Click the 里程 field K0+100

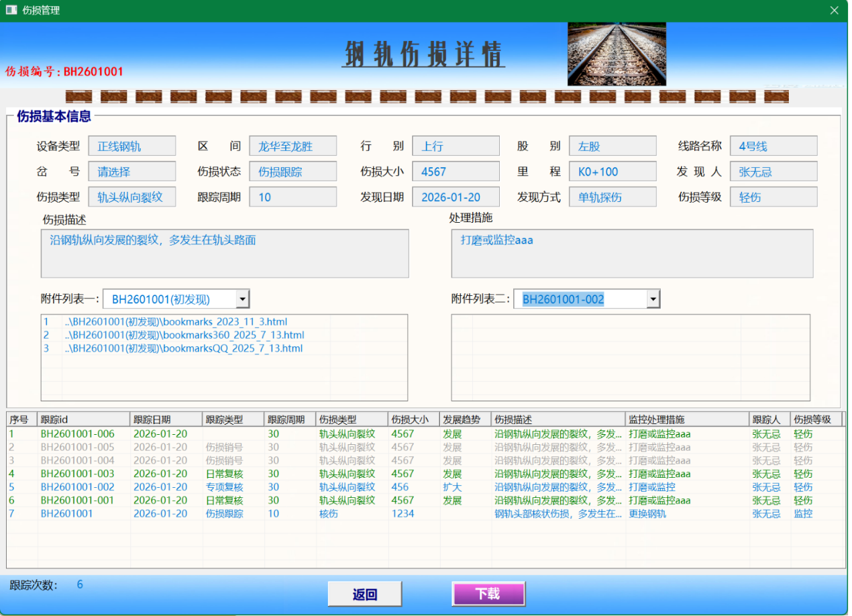613,172
